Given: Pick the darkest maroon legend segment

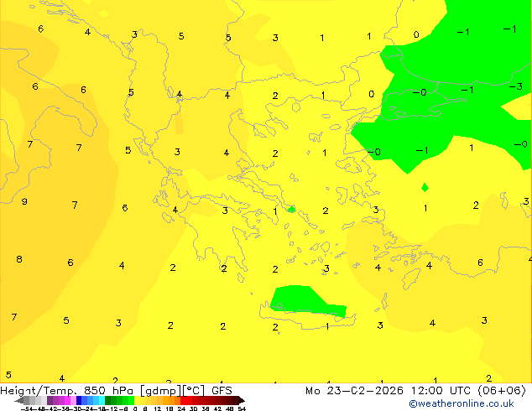Looking at the screenshot, I should click(236, 400).
